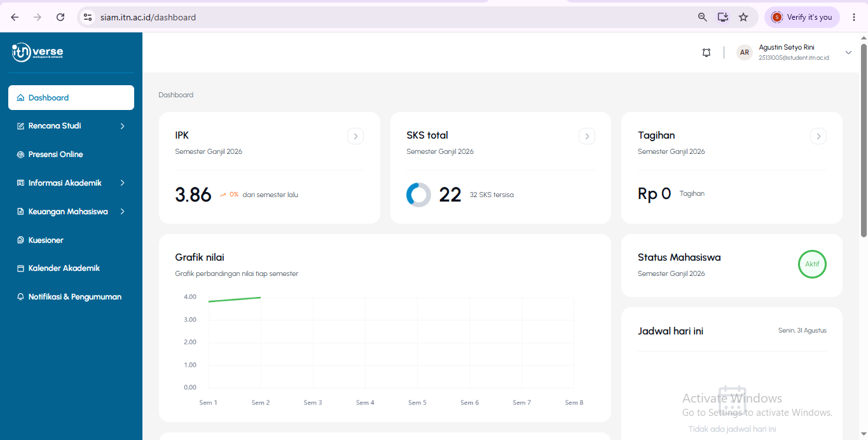Click the site information icon in address bar
Screen dimensions: 868x440
tap(88, 17)
